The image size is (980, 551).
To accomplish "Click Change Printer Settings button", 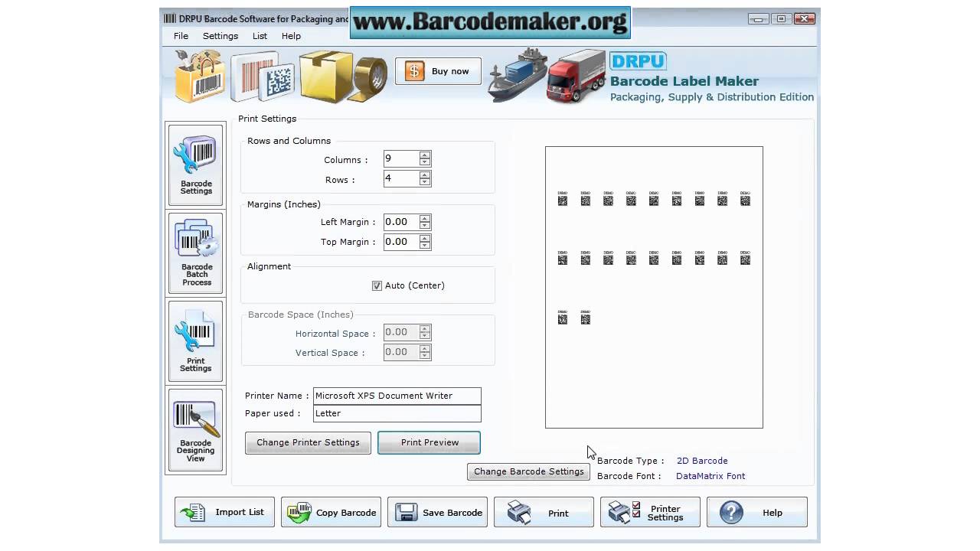I will tap(308, 442).
